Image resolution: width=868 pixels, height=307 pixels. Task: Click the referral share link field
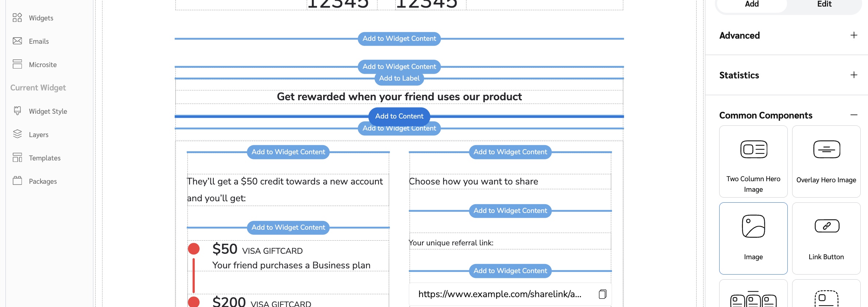click(x=500, y=294)
